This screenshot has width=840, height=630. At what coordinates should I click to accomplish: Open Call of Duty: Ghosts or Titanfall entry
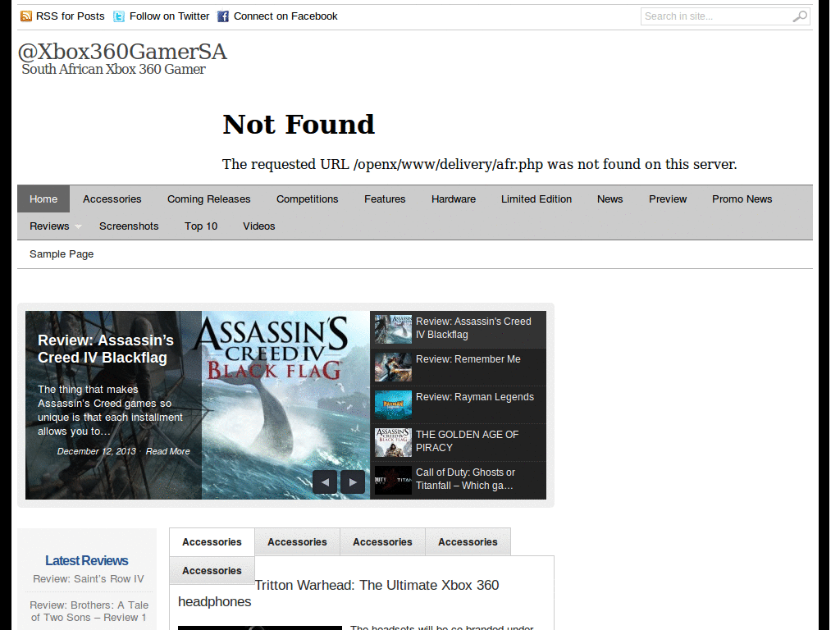(466, 479)
